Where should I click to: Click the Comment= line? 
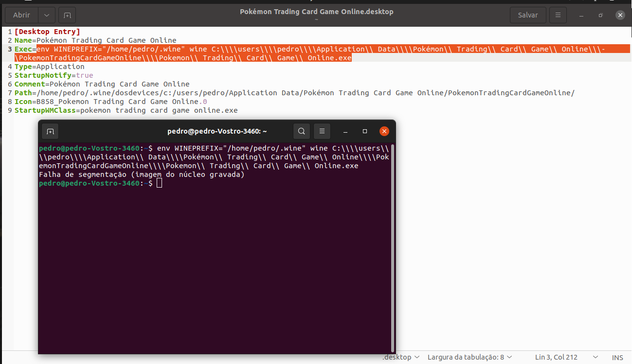pyautogui.click(x=102, y=84)
